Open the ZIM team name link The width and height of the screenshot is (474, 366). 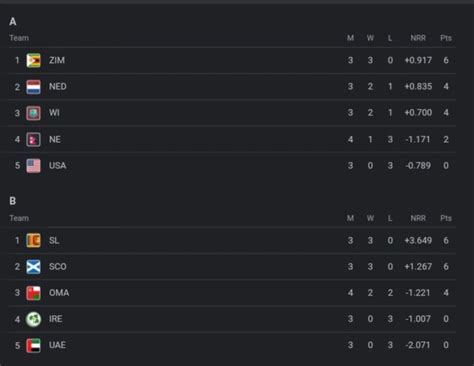[x=57, y=60]
